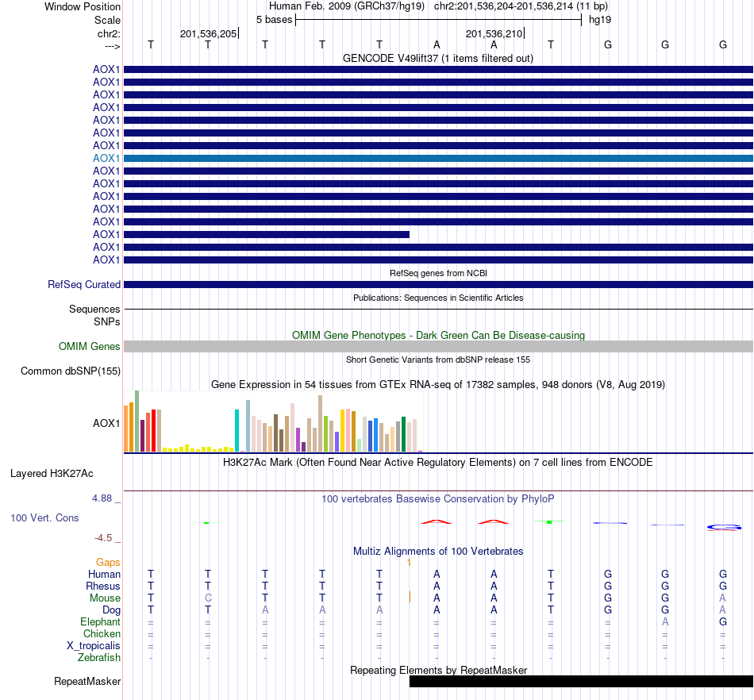Click the light-blue AOX1 transcript label
This screenshot has height=700, width=754.
106,158
